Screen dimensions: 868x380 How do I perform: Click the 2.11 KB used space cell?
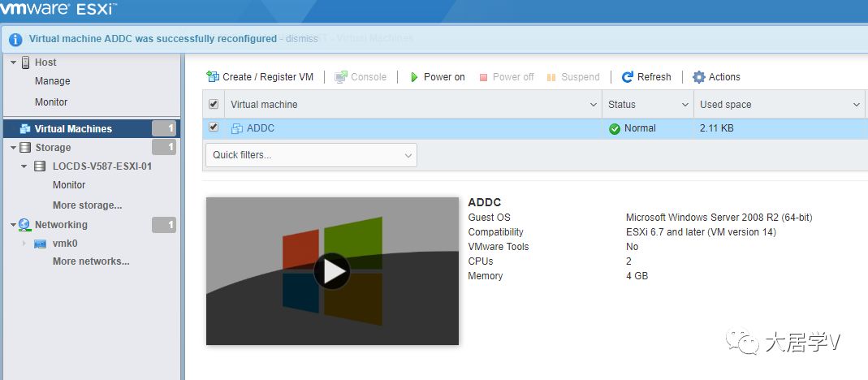pos(717,128)
